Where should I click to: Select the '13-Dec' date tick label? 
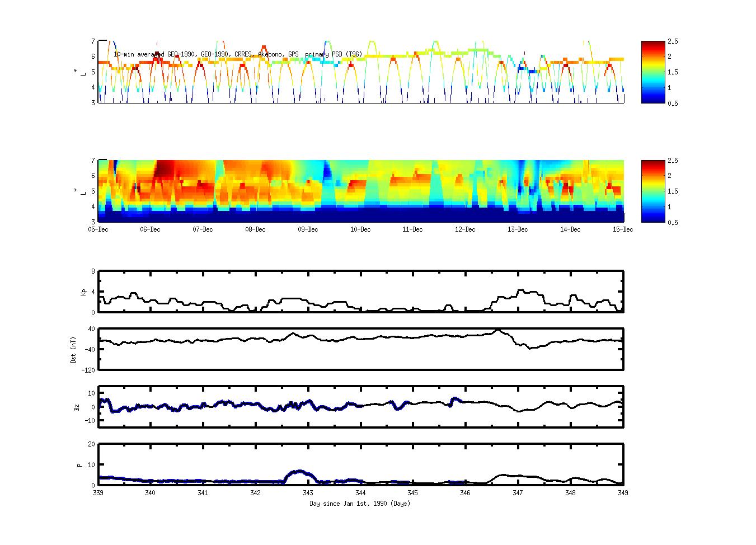pos(518,229)
